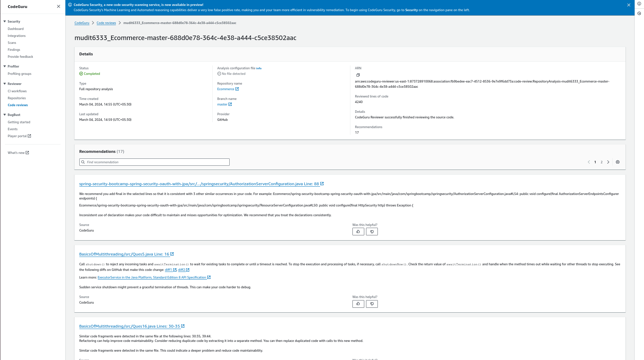
Task: Open the Info panel icon in top-right corner
Action: [x=639, y=3]
